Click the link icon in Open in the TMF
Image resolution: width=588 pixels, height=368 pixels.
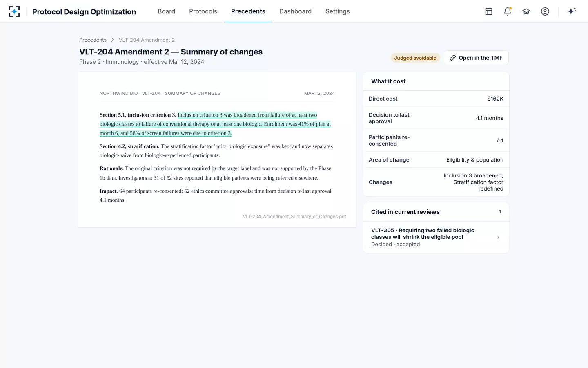452,58
